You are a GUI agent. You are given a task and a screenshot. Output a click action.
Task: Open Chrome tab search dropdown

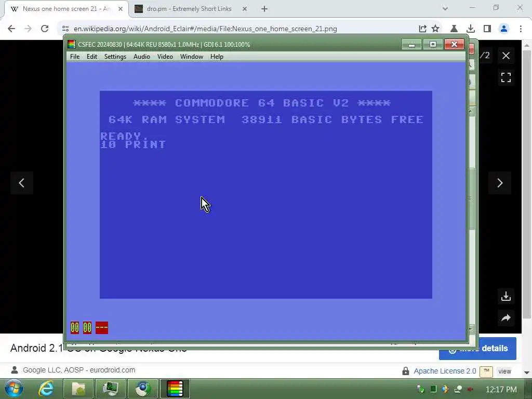(445, 9)
